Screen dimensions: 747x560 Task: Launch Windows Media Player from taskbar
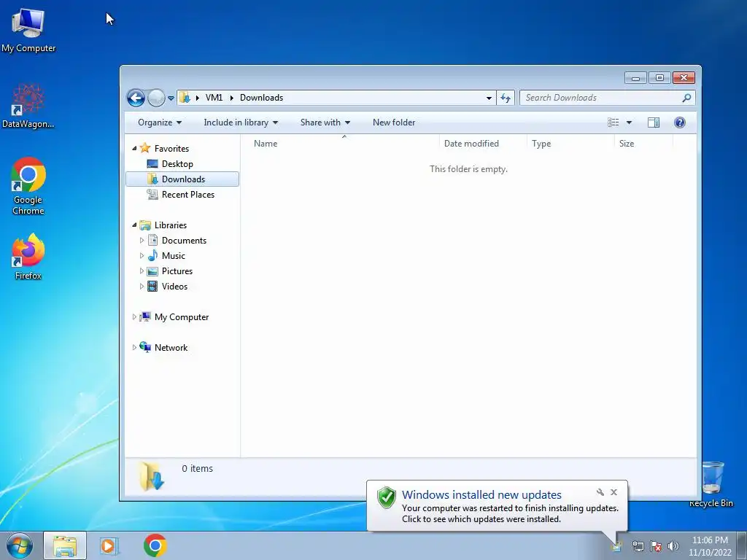coord(109,545)
